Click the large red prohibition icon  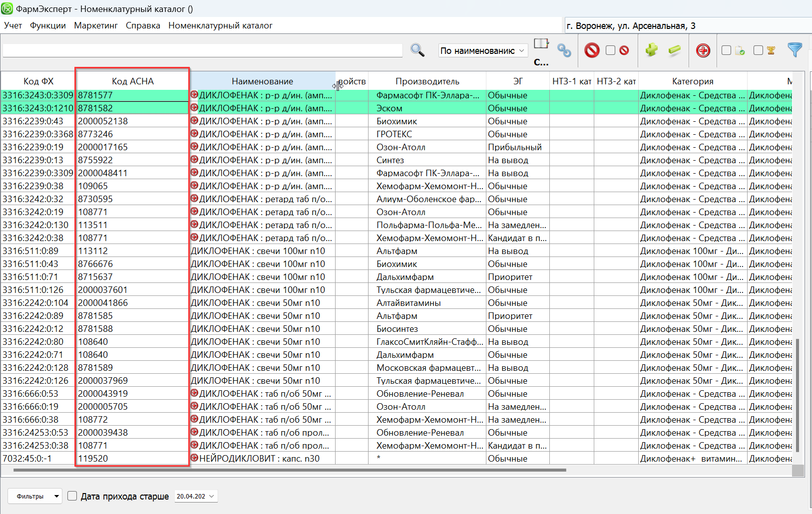592,50
